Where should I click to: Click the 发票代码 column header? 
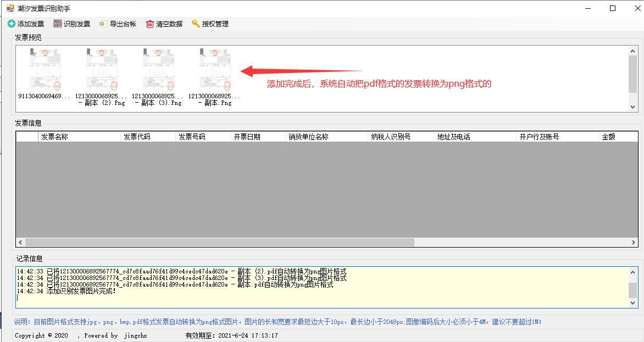point(148,137)
